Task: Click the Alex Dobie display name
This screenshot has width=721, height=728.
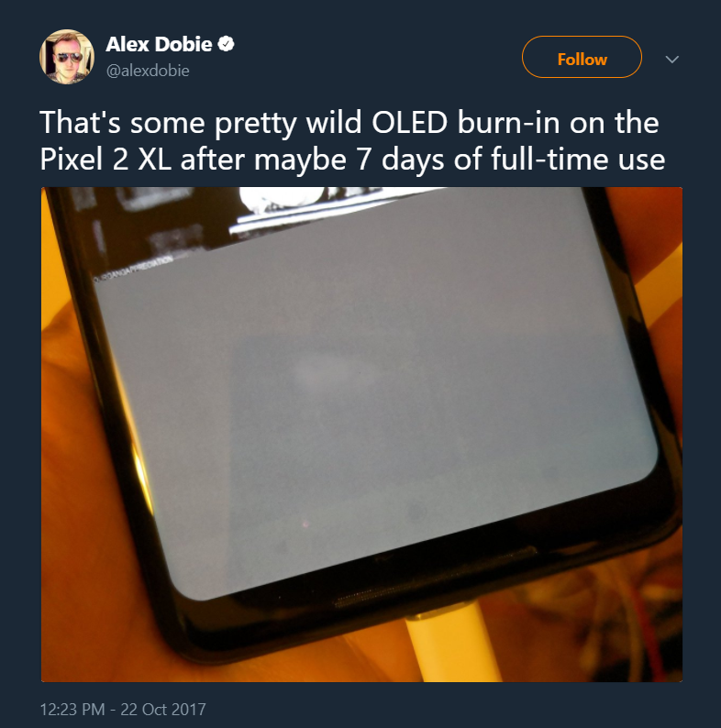Action: point(160,45)
